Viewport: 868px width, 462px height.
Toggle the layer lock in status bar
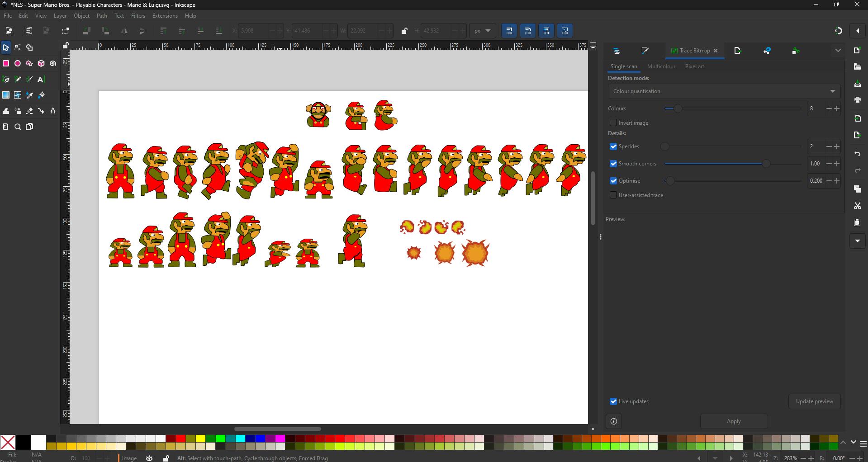click(x=166, y=458)
